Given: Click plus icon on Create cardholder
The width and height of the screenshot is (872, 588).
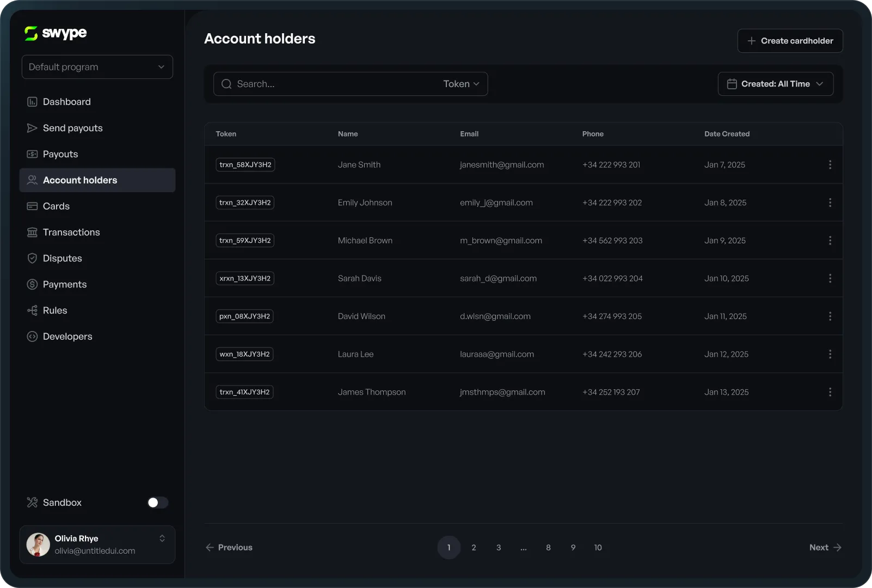Looking at the screenshot, I should point(752,41).
